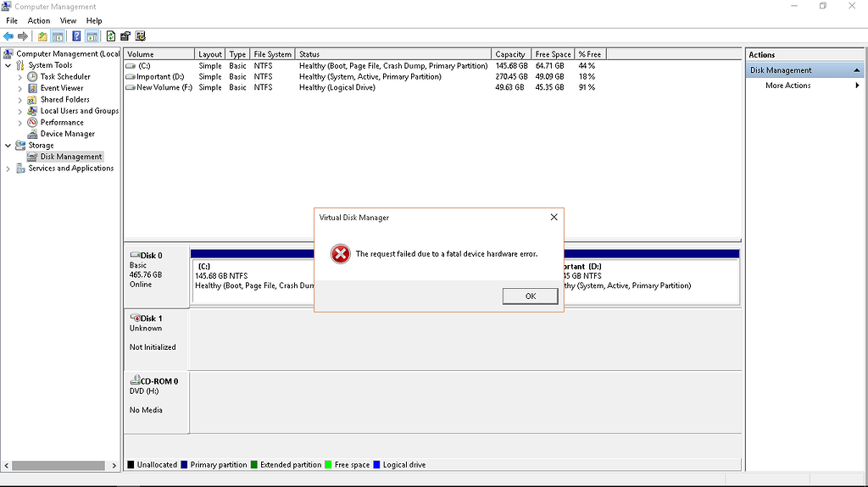Expand the Local Users and Groups node
The image size is (868, 487).
pos(20,111)
